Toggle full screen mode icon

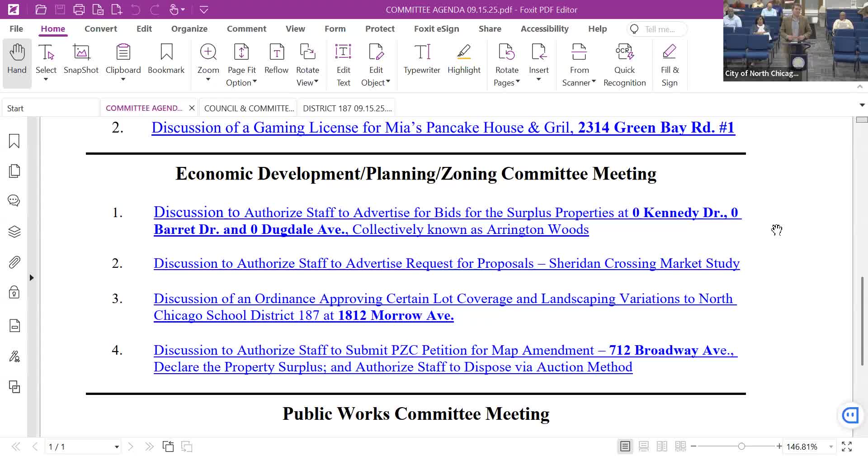847,446
